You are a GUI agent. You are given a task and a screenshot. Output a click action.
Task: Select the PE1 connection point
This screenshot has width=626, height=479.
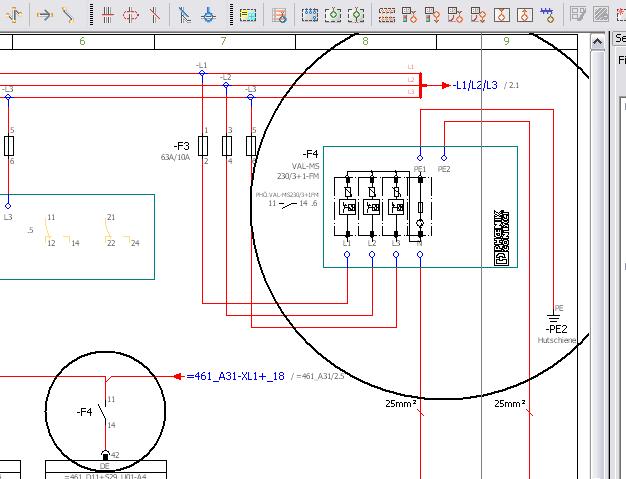coord(420,158)
